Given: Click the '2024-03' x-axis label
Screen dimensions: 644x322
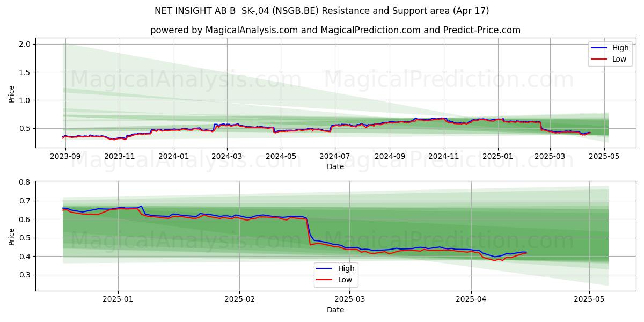Looking at the screenshot, I should point(227,157).
